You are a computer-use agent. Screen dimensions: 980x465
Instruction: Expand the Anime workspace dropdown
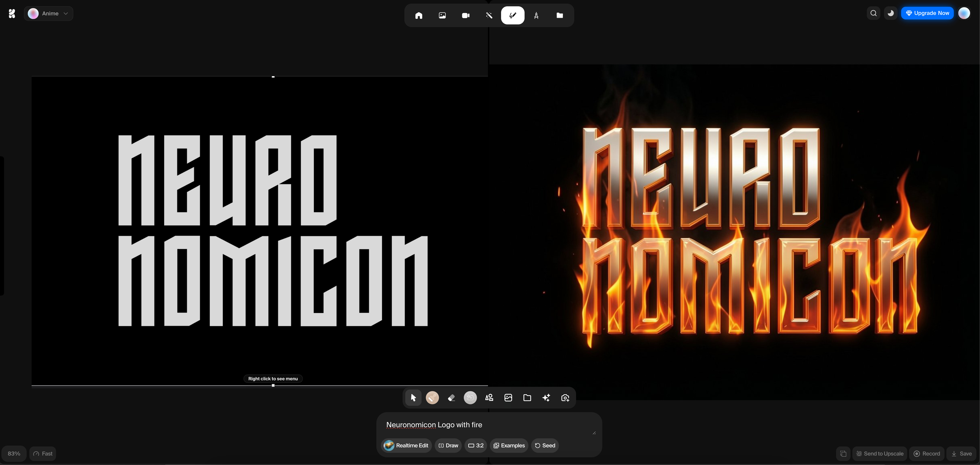[49, 13]
